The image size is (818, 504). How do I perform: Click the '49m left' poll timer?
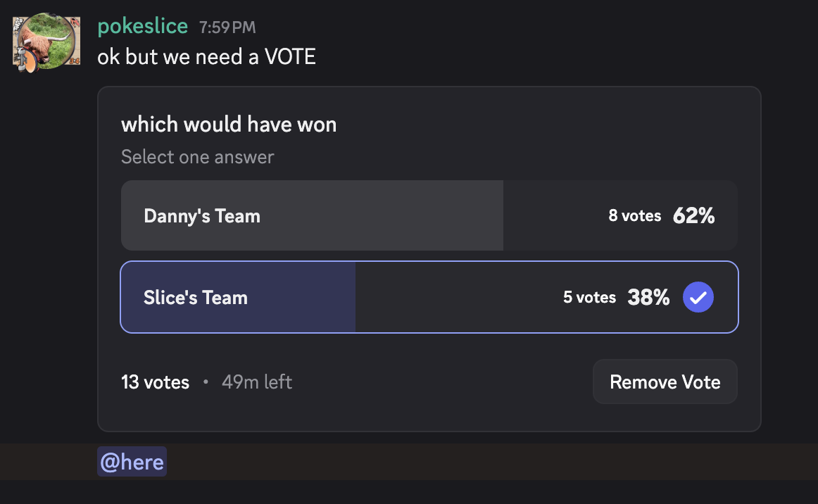pos(257,382)
